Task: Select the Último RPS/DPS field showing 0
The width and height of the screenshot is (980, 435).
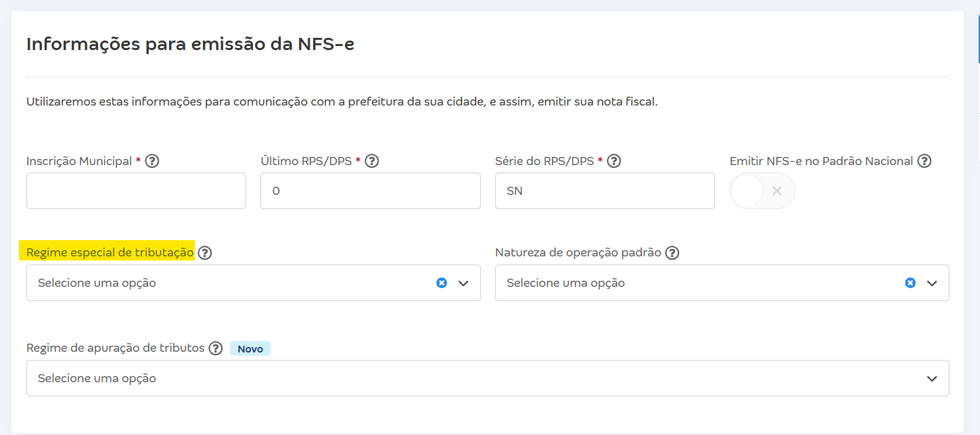Action: (x=370, y=190)
